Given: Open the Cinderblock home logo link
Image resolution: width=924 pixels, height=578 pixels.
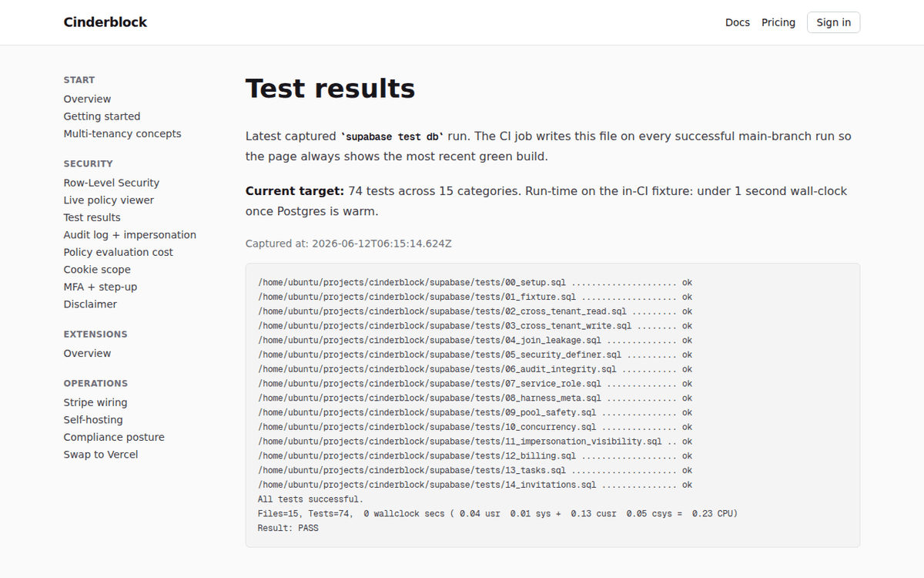Looking at the screenshot, I should point(105,22).
